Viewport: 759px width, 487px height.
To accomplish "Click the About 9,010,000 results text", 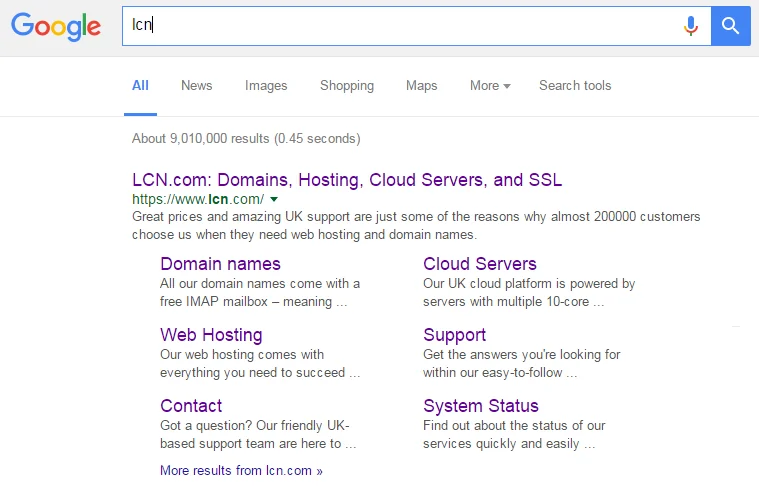I will pos(246,138).
